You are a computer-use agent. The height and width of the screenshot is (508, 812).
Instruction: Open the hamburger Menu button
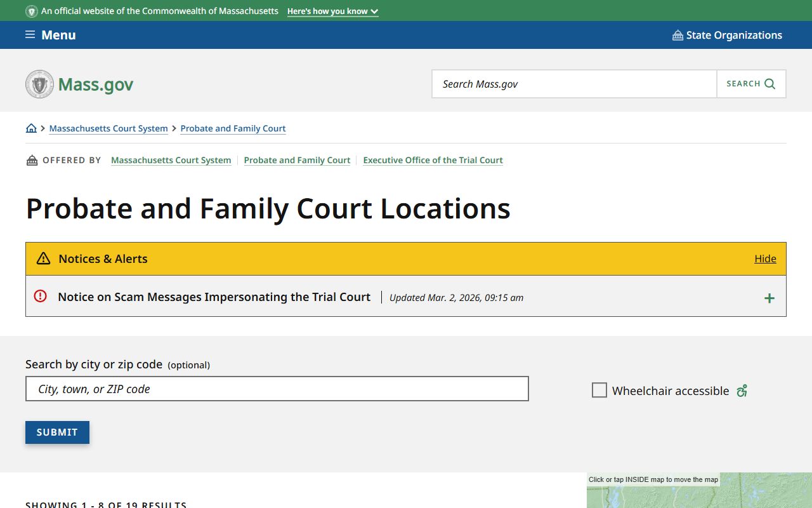[50, 35]
